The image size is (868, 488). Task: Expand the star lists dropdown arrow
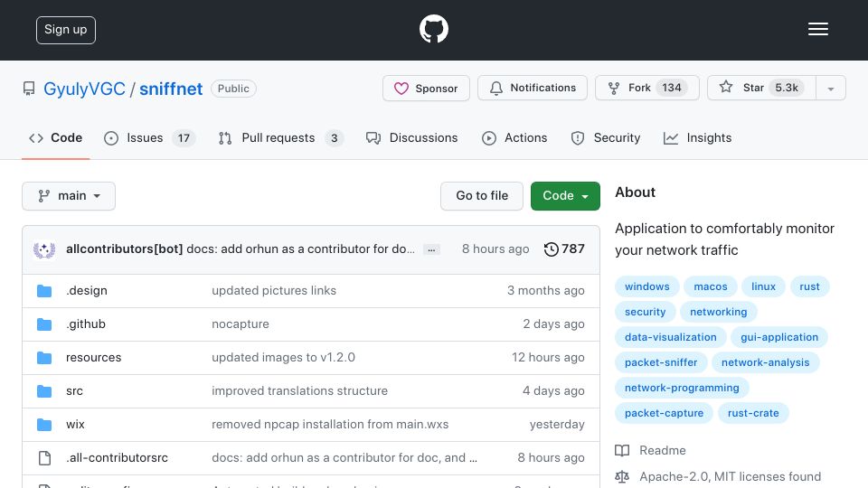(830, 89)
